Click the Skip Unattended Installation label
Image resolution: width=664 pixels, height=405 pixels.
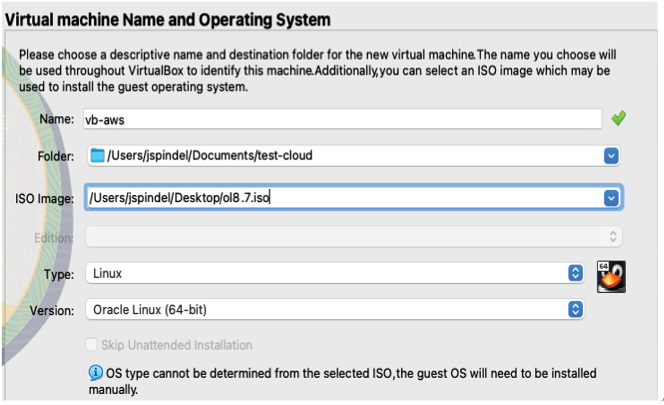click(177, 345)
